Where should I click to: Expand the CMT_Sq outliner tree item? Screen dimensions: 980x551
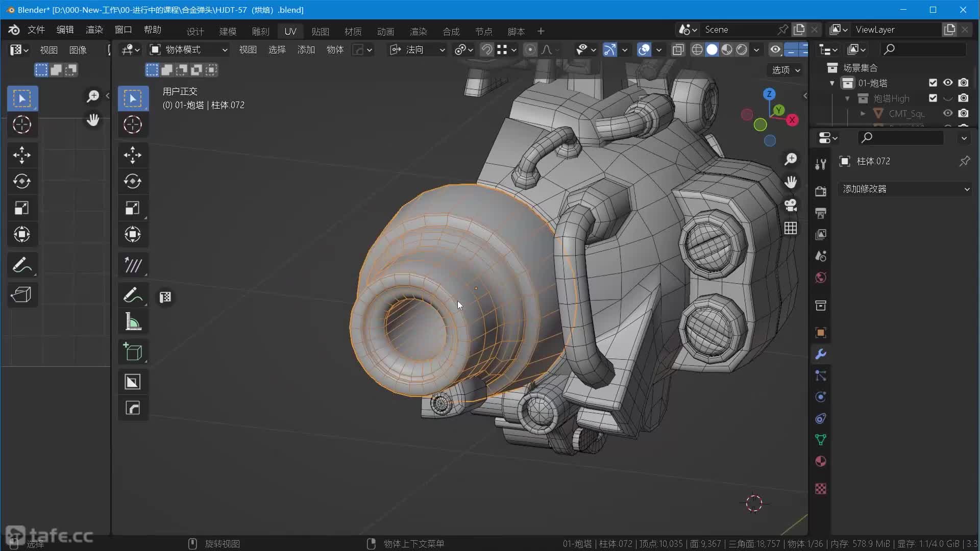point(863,113)
